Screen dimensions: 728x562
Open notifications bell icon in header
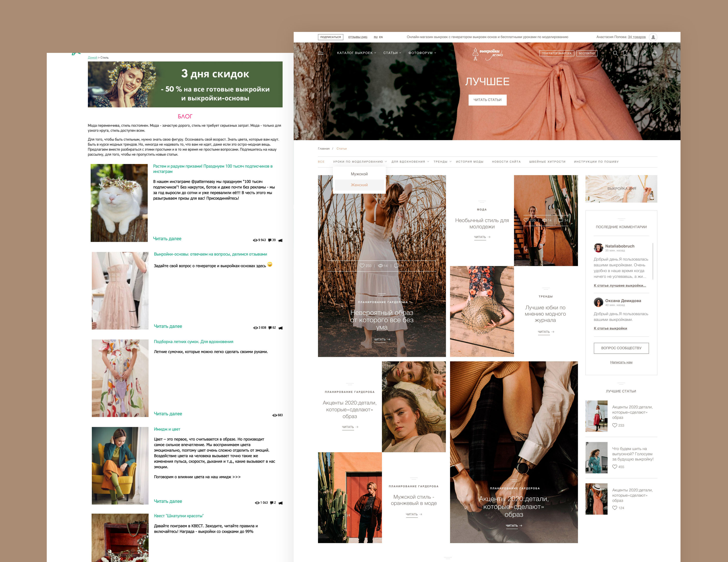[x=635, y=53]
